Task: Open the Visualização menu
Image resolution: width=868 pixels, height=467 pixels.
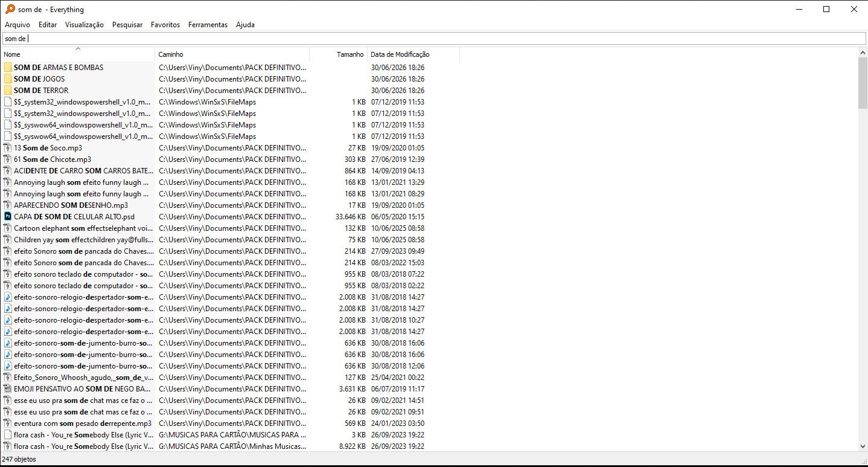Action: (85, 25)
